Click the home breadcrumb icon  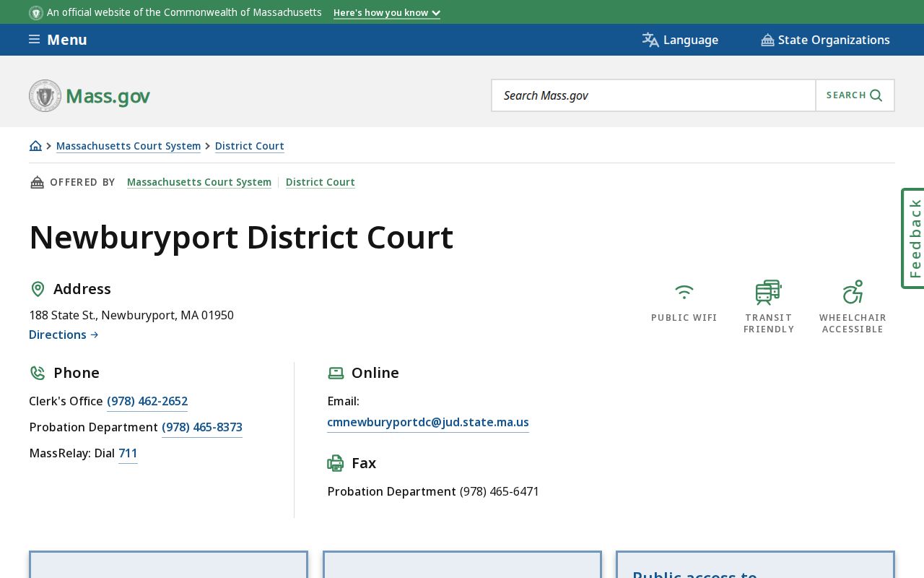point(35,146)
